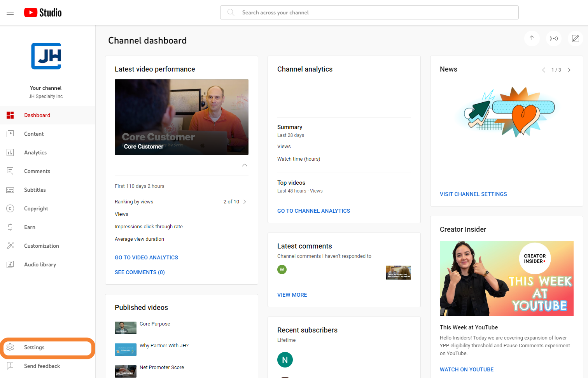Click the Subtitles icon in sidebar

tap(10, 190)
